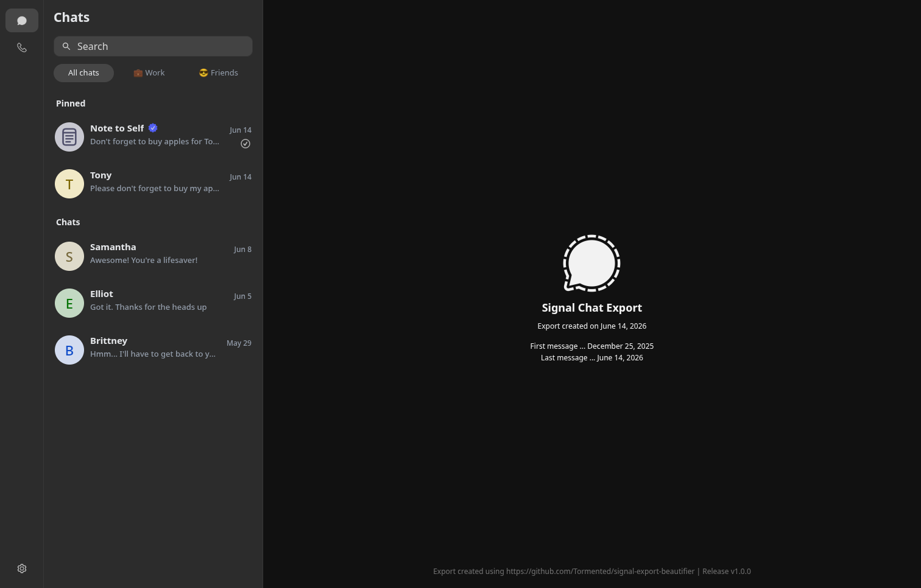The height and width of the screenshot is (588, 921).
Task: Click Samantha's avatar
Action: coord(69,256)
